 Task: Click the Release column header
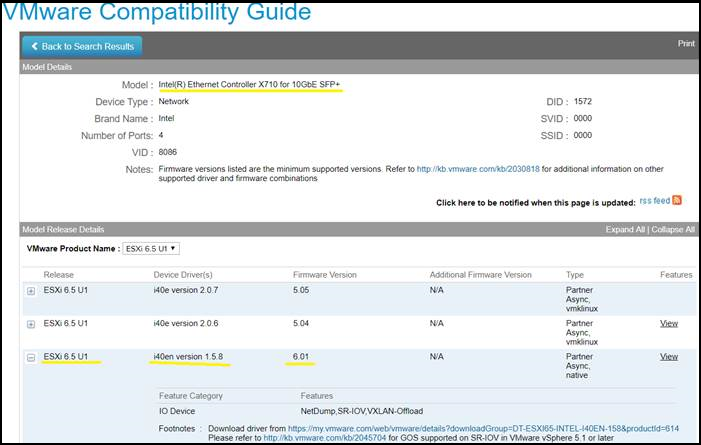tap(59, 275)
